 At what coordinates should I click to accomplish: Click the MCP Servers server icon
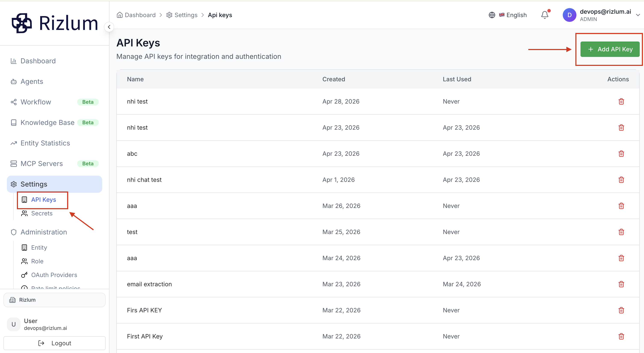pos(13,164)
